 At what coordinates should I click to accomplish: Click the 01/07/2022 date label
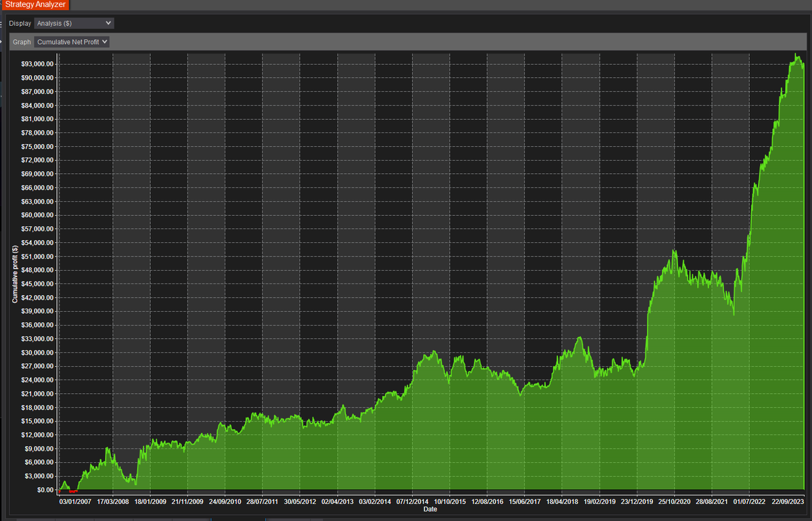(749, 501)
